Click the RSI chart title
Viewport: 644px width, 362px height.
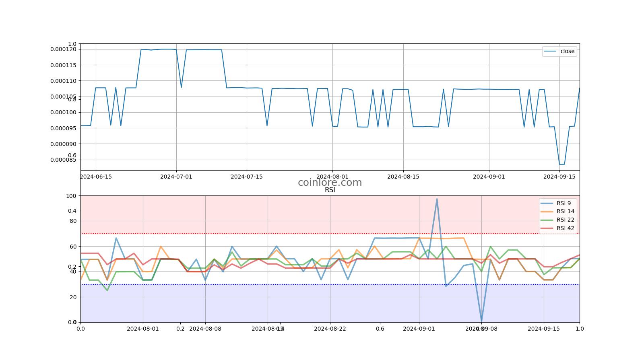330,190
